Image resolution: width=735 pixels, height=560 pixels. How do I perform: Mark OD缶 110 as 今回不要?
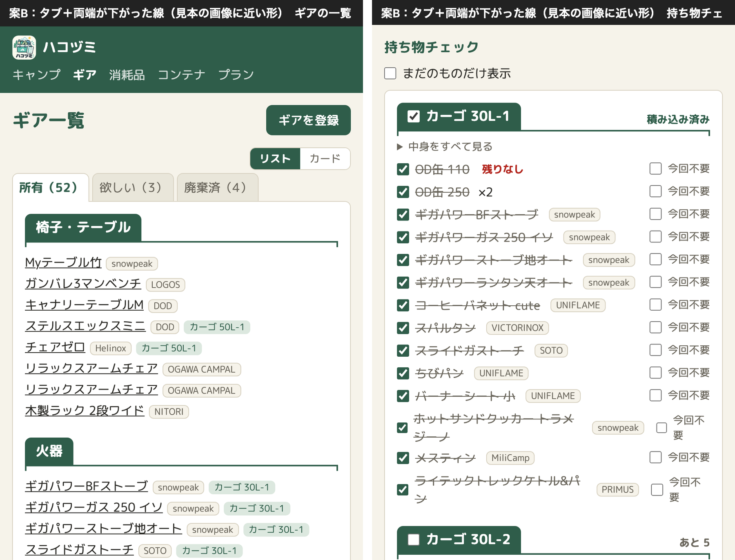(655, 169)
